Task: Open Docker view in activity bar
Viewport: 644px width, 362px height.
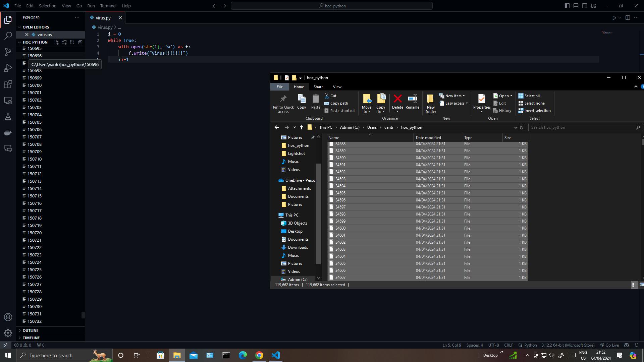Action: click(x=8, y=132)
